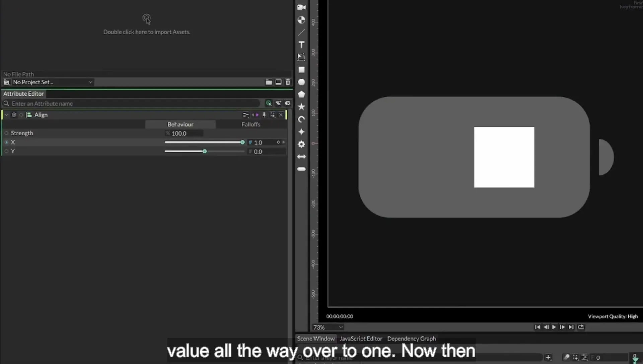
Task: Select the Ellipse shape tool
Action: 301,82
